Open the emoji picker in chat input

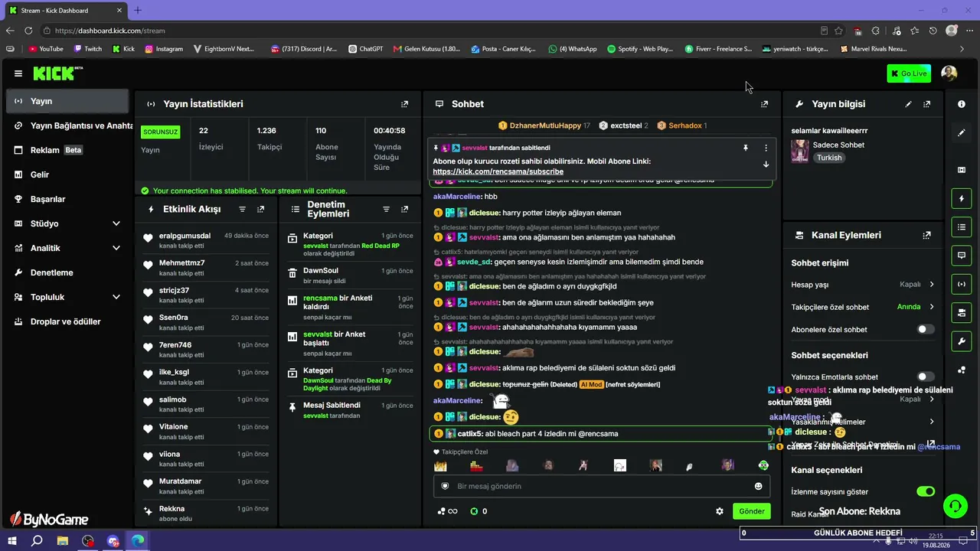(759, 486)
